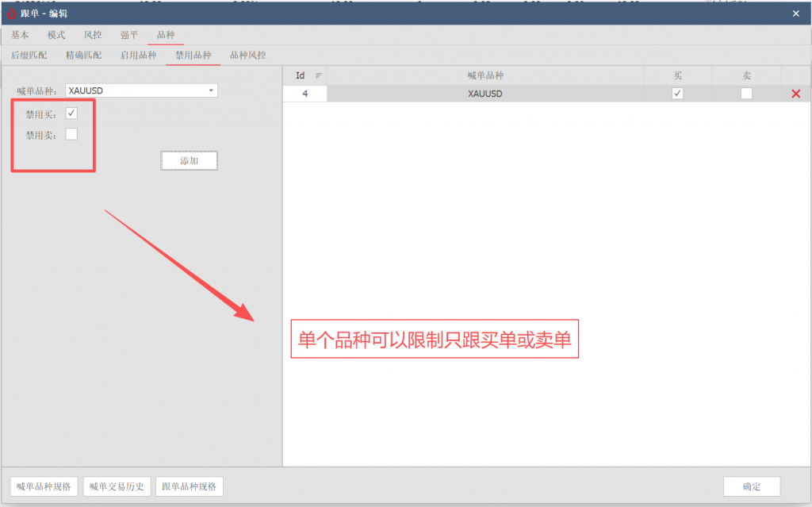Open the 品种风控 sub-tab

pyautogui.click(x=247, y=56)
